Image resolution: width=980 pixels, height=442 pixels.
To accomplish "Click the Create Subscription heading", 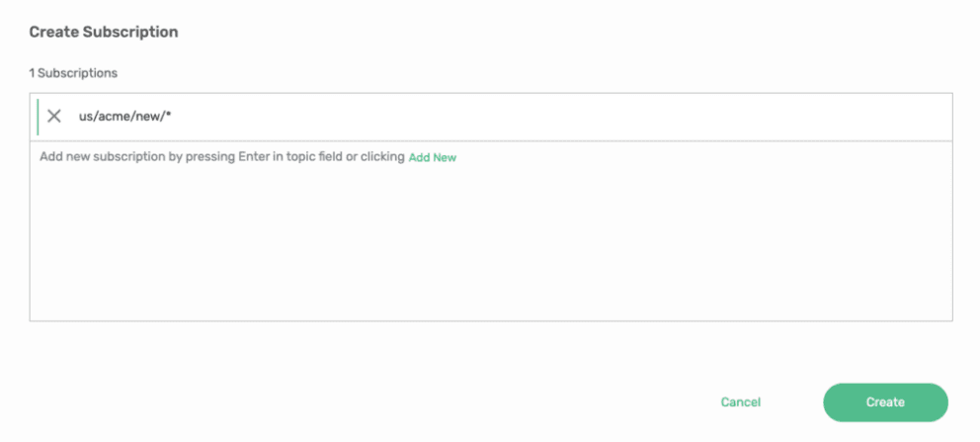I will [104, 32].
